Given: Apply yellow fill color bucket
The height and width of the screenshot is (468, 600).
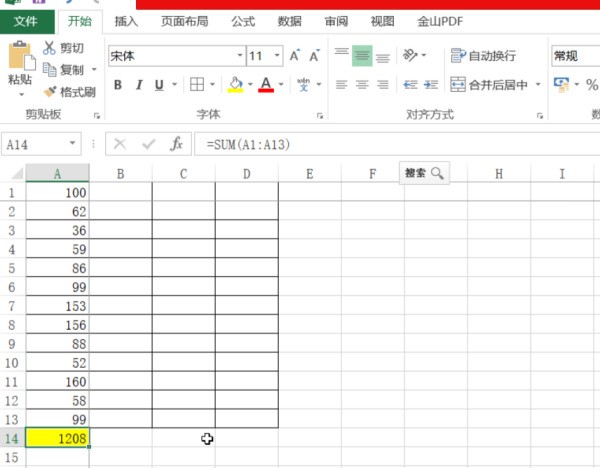Looking at the screenshot, I should 235,84.
